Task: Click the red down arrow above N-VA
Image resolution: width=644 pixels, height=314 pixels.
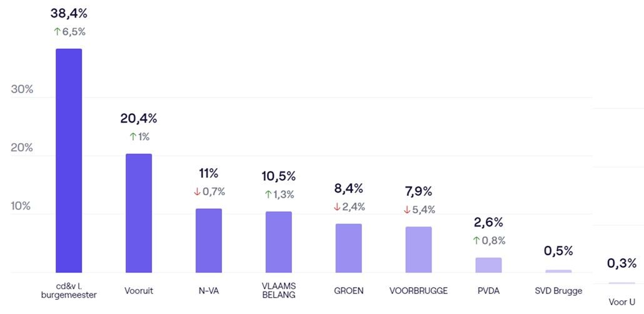Action: (x=198, y=191)
